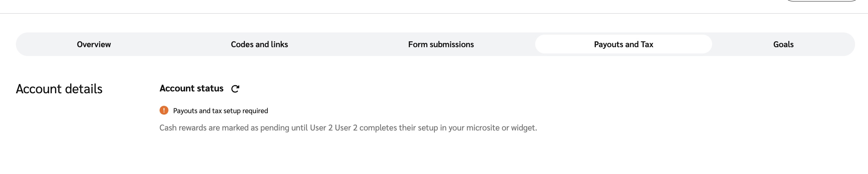Switch to Codes and links tab

click(259, 45)
